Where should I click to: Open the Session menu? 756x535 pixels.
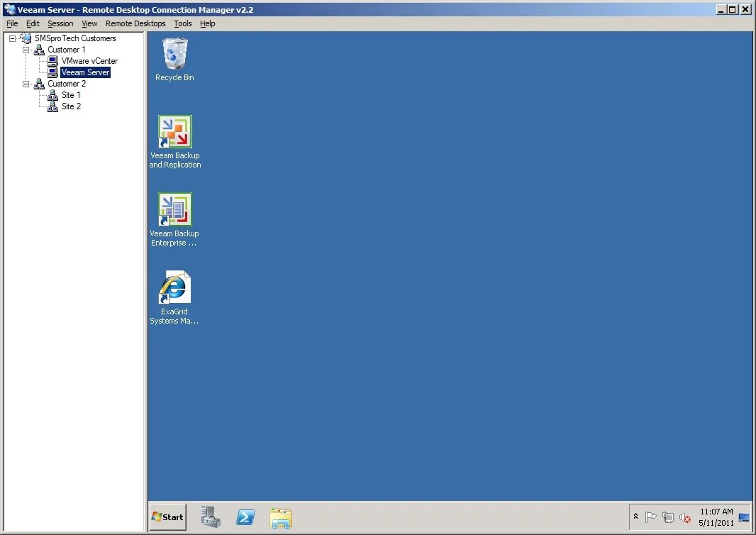[x=60, y=23]
